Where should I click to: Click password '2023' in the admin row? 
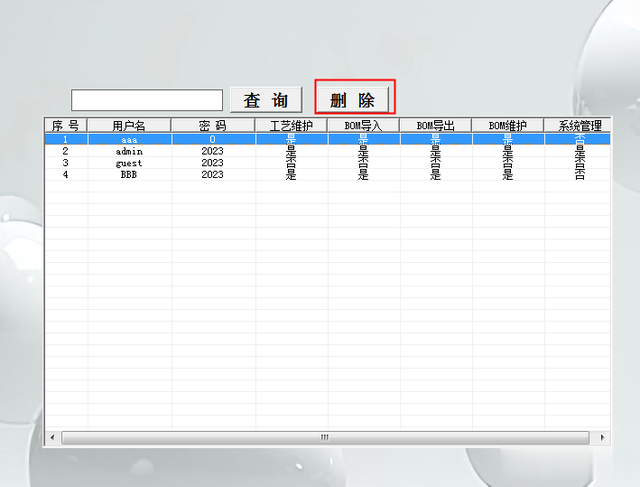coord(213,151)
